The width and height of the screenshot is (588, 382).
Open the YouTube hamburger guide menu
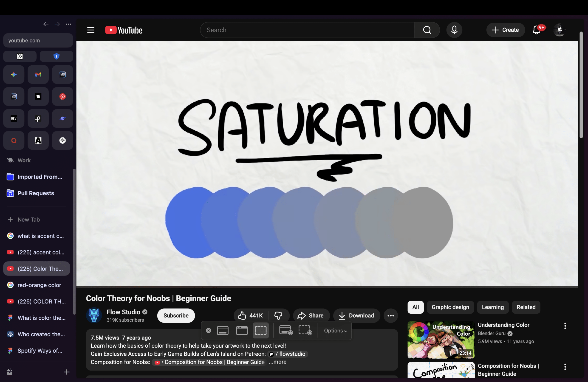(91, 30)
